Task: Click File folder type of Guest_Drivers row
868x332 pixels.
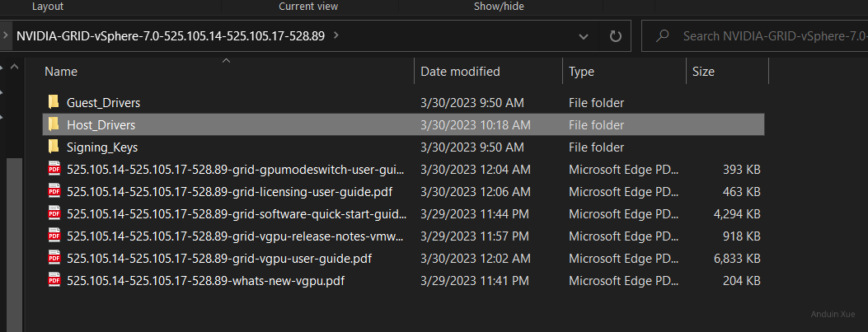Action: point(596,103)
